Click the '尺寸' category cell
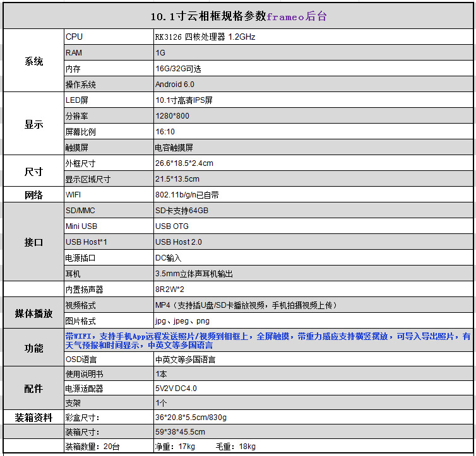476x456 pixels. [33, 171]
